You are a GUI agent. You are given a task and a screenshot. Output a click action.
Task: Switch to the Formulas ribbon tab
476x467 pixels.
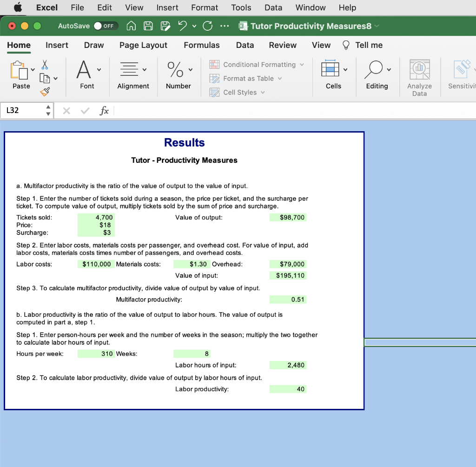point(201,45)
